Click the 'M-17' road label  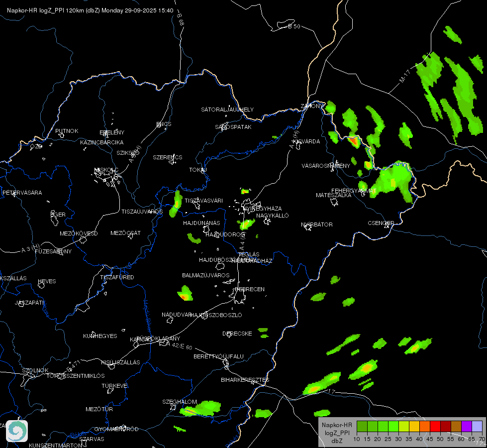point(405,76)
